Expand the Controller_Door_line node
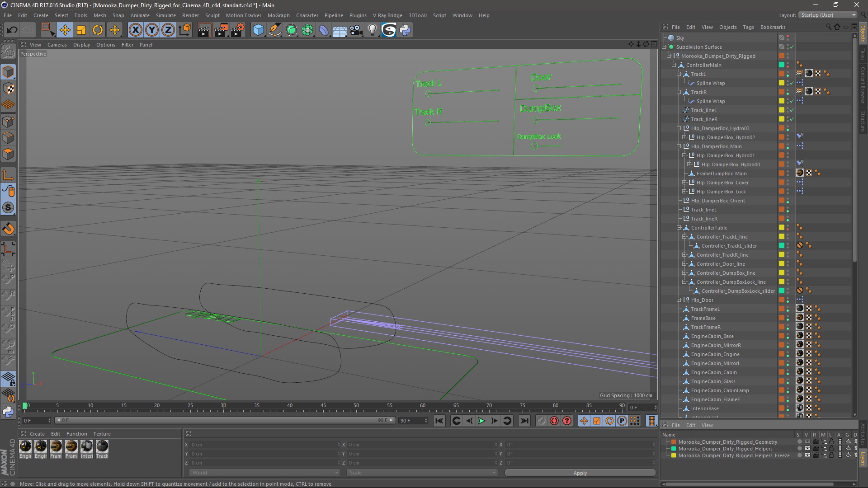 [x=684, y=264]
